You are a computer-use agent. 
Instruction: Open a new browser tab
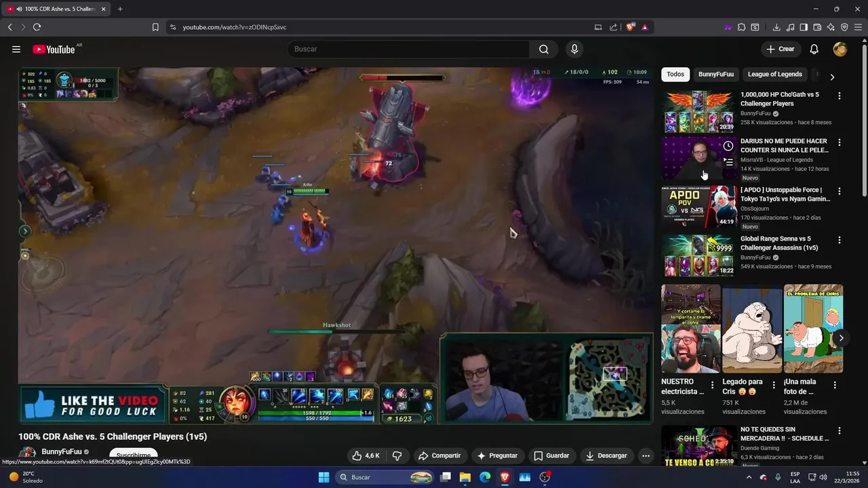pyautogui.click(x=120, y=9)
